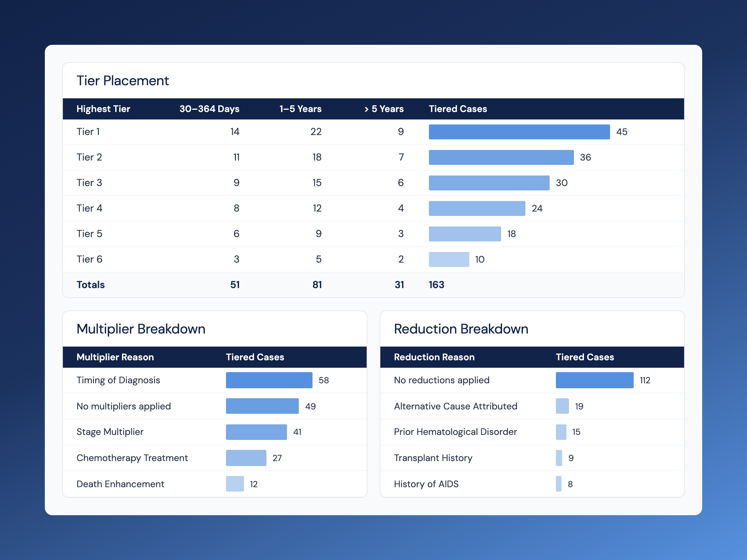Image resolution: width=747 pixels, height=560 pixels.
Task: Click the 30–364 Days column header
Action: pyautogui.click(x=209, y=109)
